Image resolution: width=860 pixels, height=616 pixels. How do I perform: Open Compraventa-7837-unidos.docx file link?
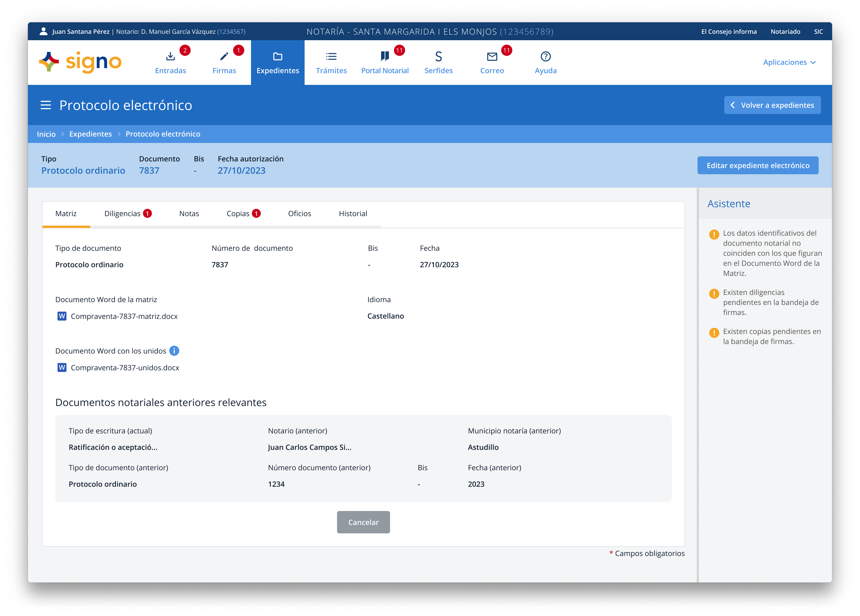pyautogui.click(x=125, y=367)
